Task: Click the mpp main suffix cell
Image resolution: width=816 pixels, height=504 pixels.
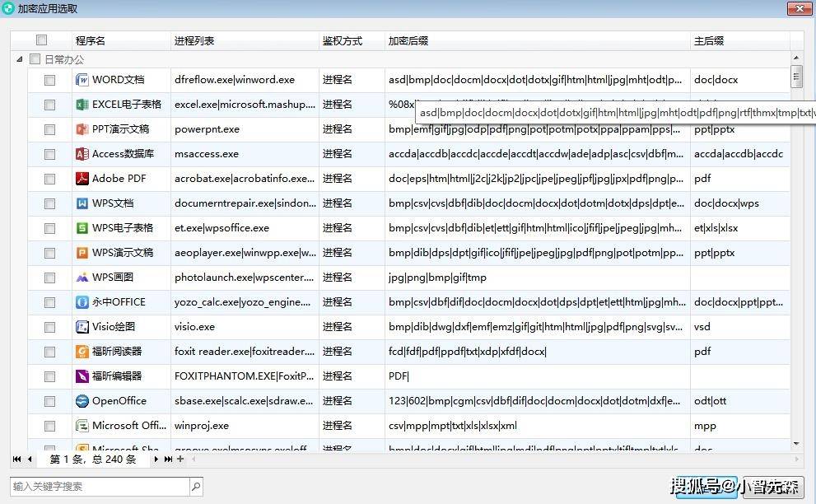Action: pos(740,426)
